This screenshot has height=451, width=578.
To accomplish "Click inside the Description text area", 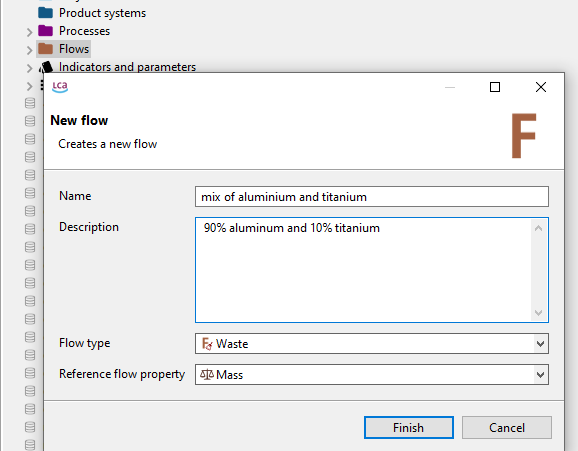I will click(363, 270).
